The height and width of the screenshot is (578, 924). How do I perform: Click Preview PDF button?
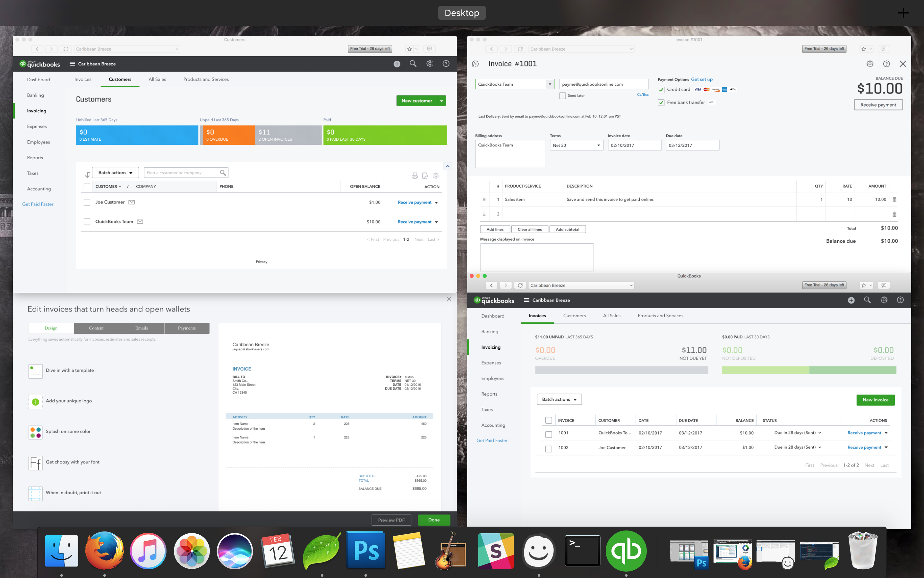[x=391, y=520]
